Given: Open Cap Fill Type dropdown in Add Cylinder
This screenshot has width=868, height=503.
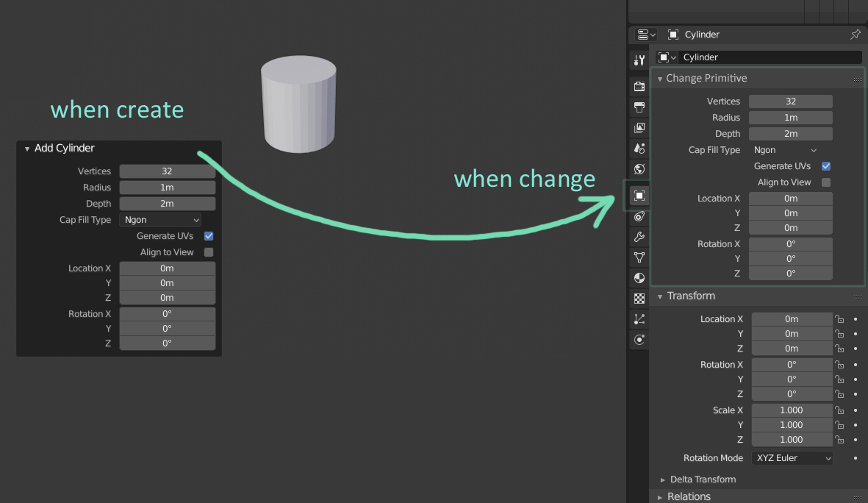Looking at the screenshot, I should pyautogui.click(x=160, y=220).
